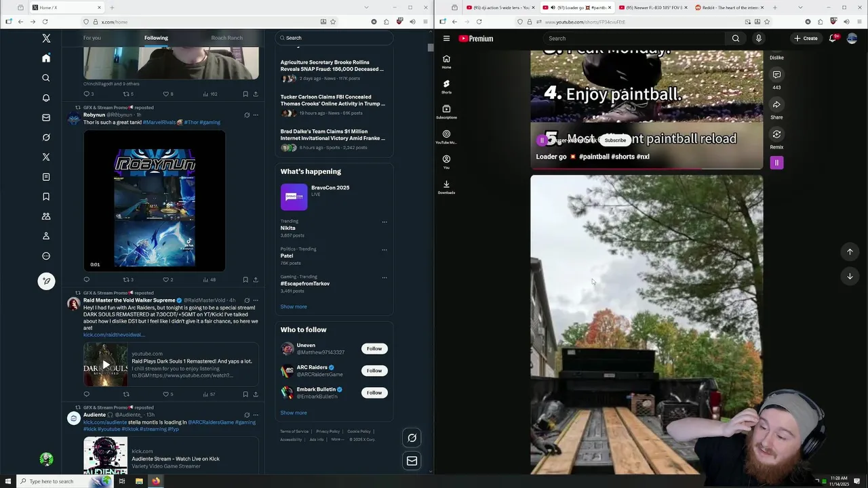Viewport: 868px width, 488px height.
Task: Open Profile icon in X sidebar
Action: pyautogui.click(x=46, y=236)
